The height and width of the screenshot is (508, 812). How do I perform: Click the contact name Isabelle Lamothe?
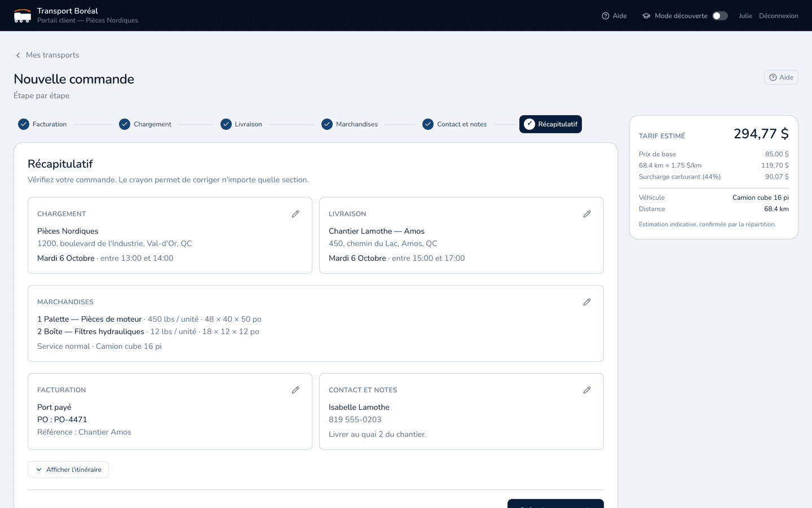click(x=359, y=407)
